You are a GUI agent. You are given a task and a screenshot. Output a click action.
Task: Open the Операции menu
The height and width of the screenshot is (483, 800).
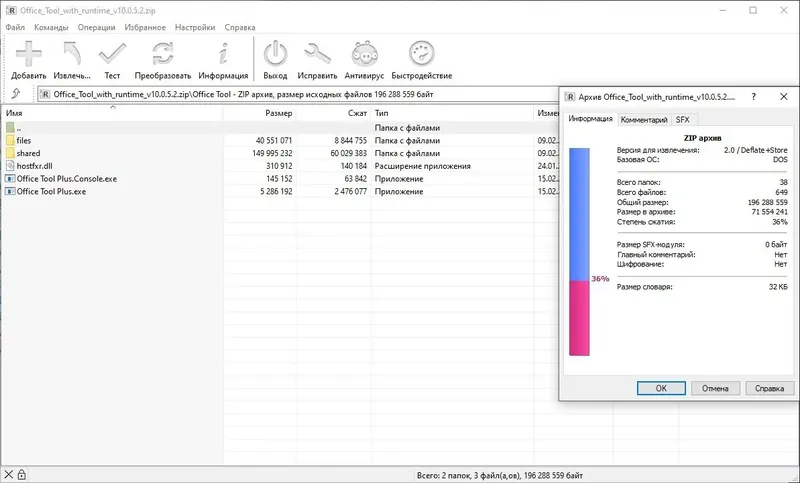96,28
